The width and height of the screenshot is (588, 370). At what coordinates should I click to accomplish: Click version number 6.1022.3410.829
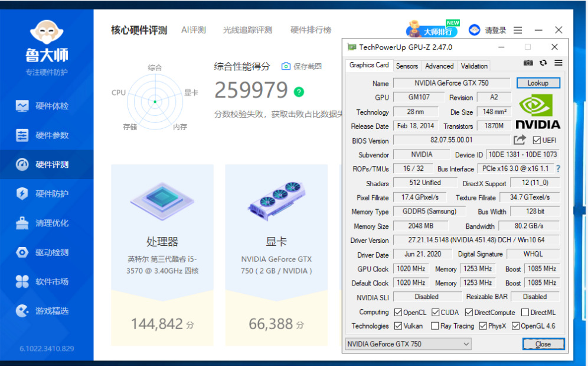[47, 349]
